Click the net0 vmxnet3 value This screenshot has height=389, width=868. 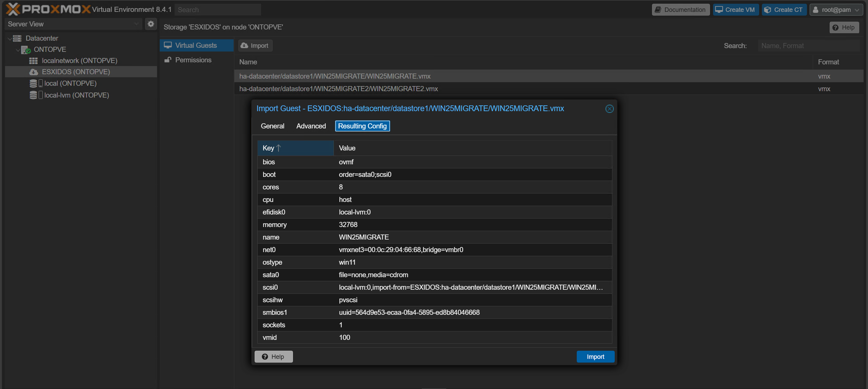(401, 250)
